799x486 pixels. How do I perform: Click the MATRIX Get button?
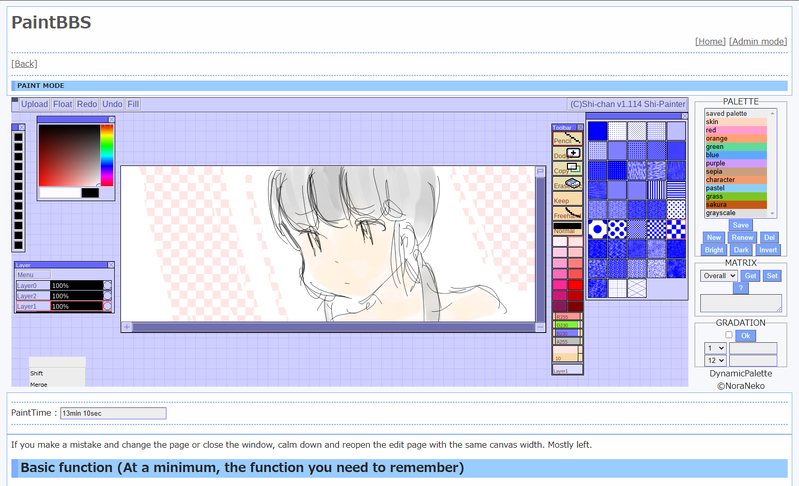coord(750,276)
